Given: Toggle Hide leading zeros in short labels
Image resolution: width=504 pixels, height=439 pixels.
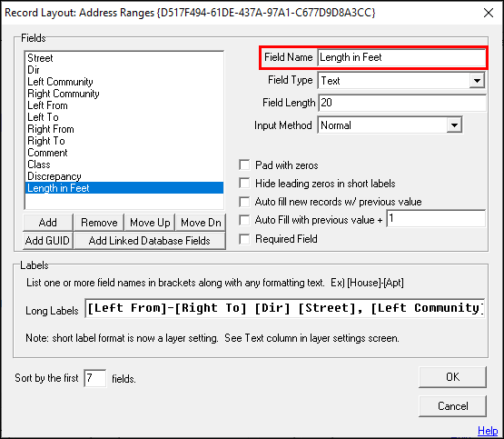Looking at the screenshot, I should coord(244,184).
